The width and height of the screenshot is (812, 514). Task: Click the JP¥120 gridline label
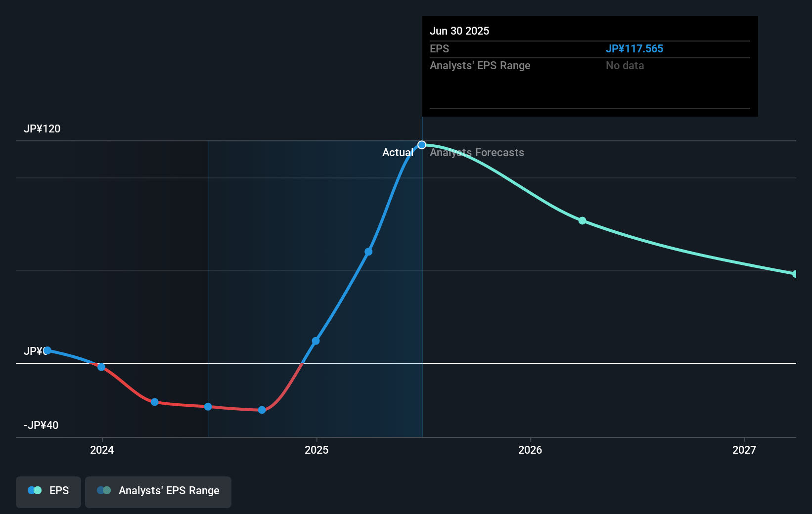click(x=43, y=128)
